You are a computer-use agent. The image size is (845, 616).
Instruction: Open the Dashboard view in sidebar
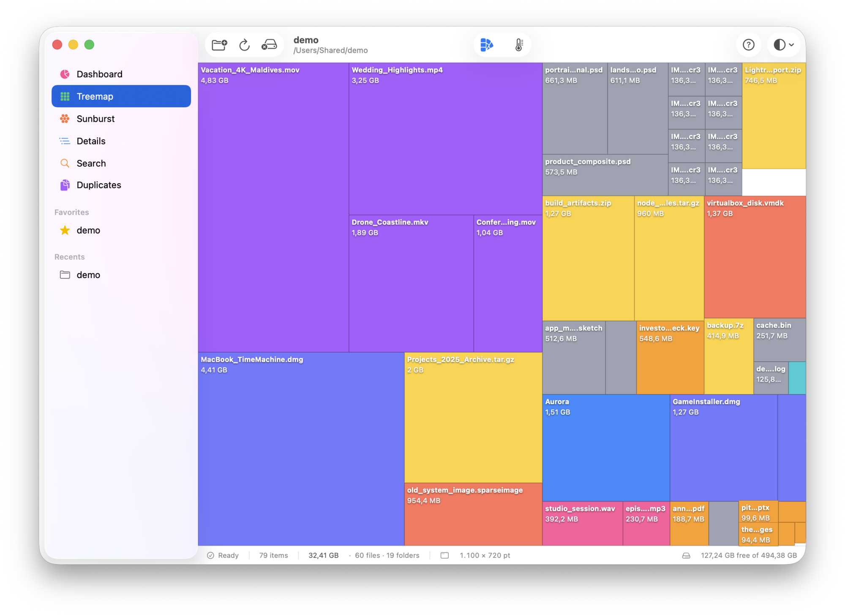tap(121, 74)
